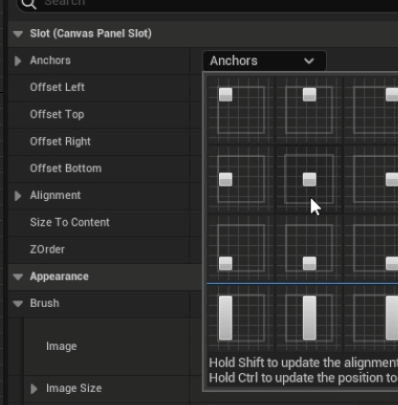The image size is (398, 405).
Task: Select the left vertical stretch anchor preset
Action: (241, 318)
